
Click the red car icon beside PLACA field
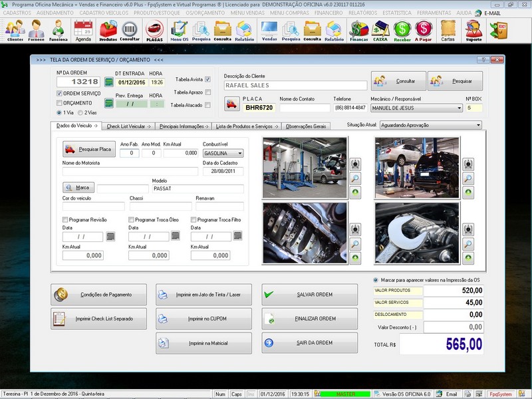click(232, 103)
